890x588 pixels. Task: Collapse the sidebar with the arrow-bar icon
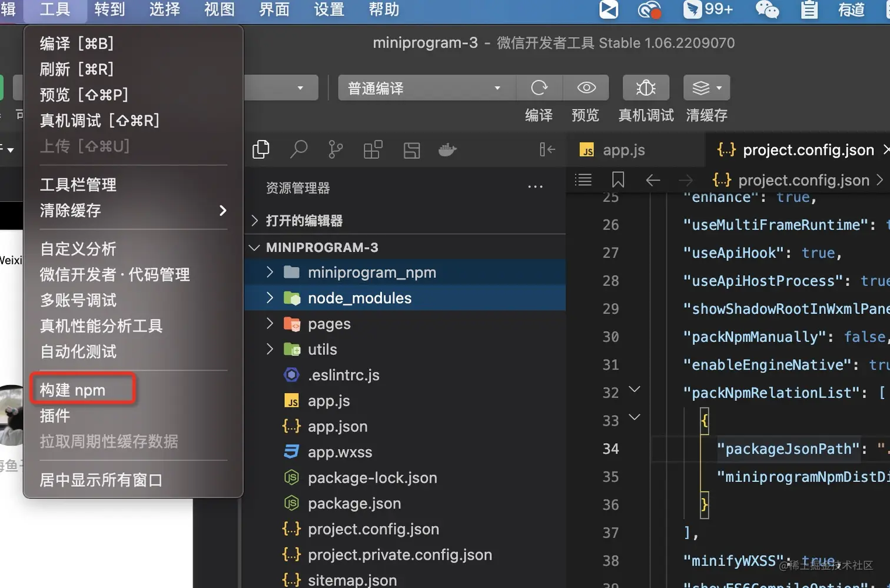[x=547, y=150]
